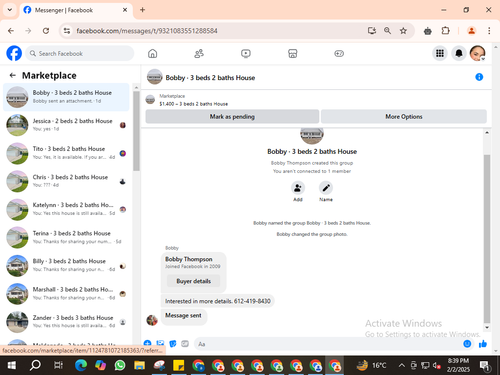Open the Facebook menu grid icon

click(x=440, y=53)
